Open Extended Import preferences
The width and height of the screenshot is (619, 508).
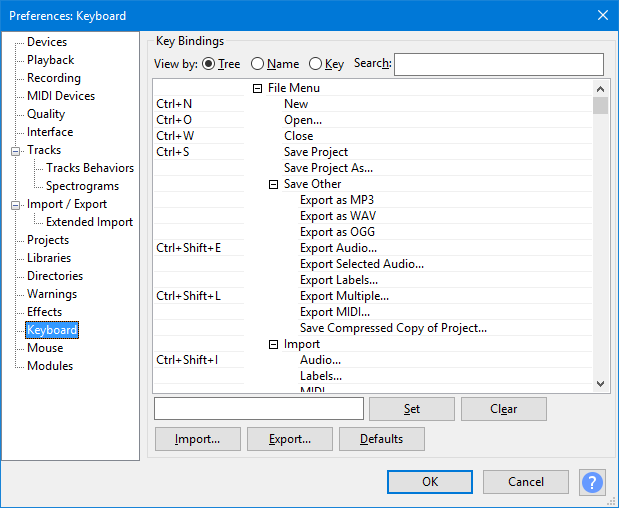89,222
